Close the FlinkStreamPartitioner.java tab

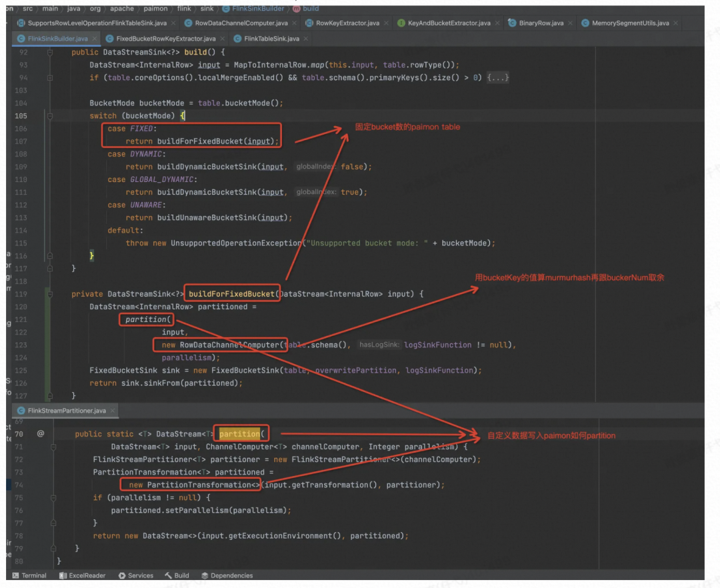point(111,411)
